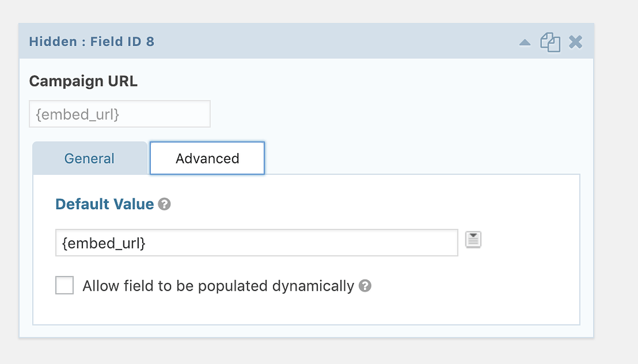
Task: Switch to the General tab
Action: pos(89,158)
